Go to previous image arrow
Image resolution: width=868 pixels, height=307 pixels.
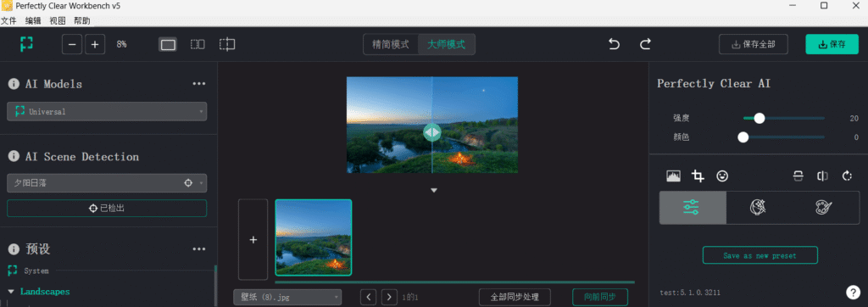(x=369, y=297)
